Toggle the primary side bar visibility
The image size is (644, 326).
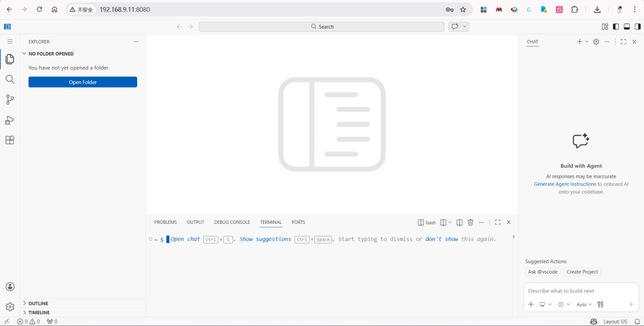615,27
